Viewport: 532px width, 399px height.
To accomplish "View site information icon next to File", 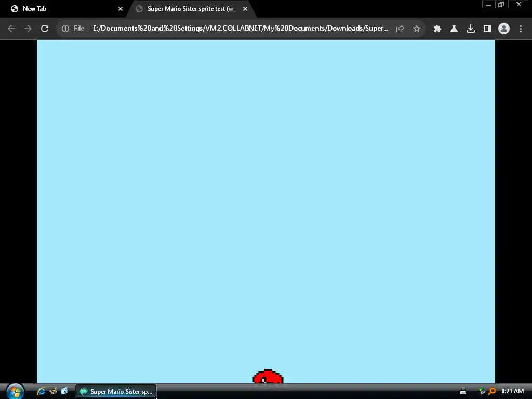I will 65,29.
